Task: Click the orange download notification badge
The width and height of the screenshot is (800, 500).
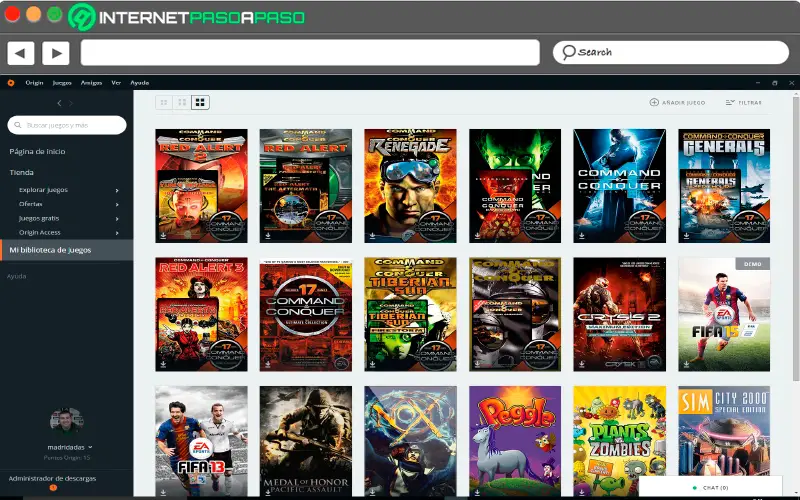Action: pos(53,488)
